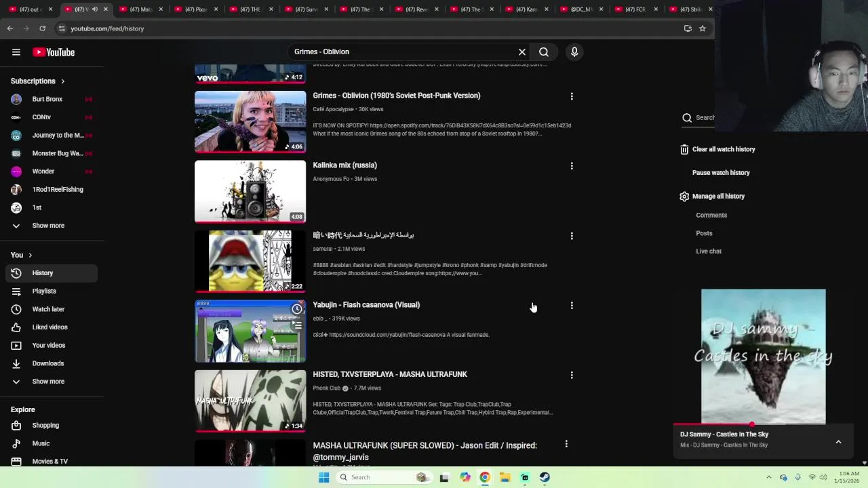Open options menu for Kalinka mix video

click(572, 166)
